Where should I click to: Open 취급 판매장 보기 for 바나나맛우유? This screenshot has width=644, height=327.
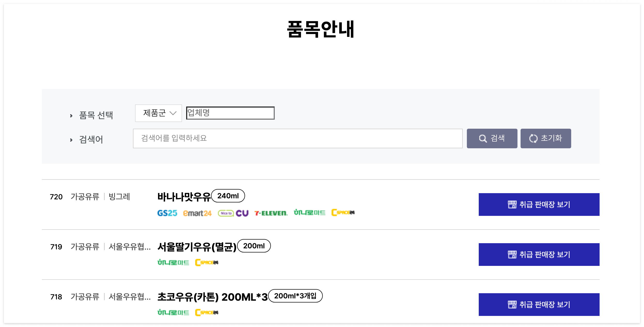coord(539,204)
